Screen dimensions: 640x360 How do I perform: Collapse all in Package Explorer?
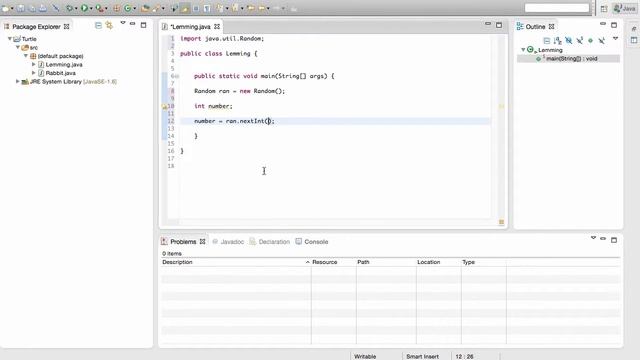tap(98, 25)
